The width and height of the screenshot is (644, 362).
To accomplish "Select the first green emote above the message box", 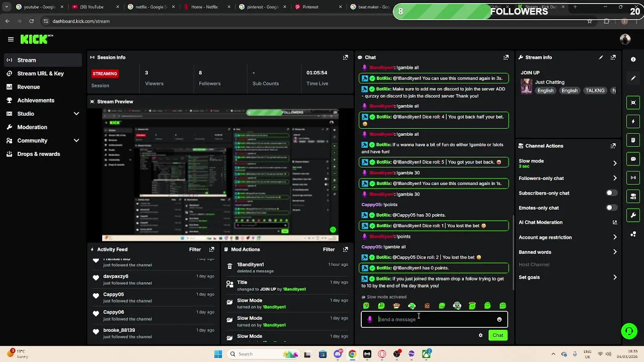I will coord(366,306).
